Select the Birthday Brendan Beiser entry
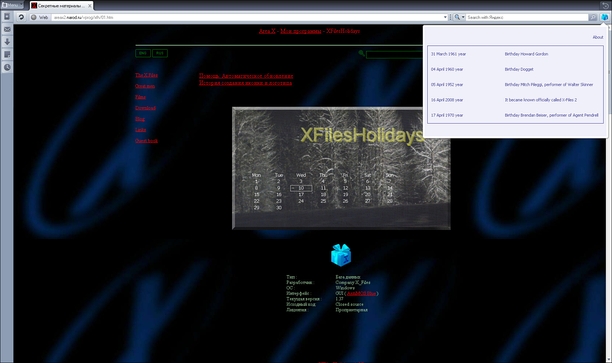The width and height of the screenshot is (612, 363). tap(551, 115)
